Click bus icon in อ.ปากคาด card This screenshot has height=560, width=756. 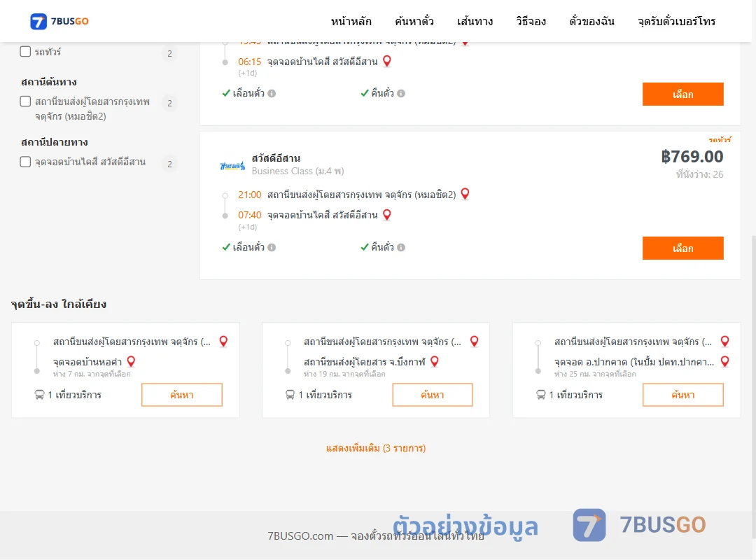click(x=541, y=395)
